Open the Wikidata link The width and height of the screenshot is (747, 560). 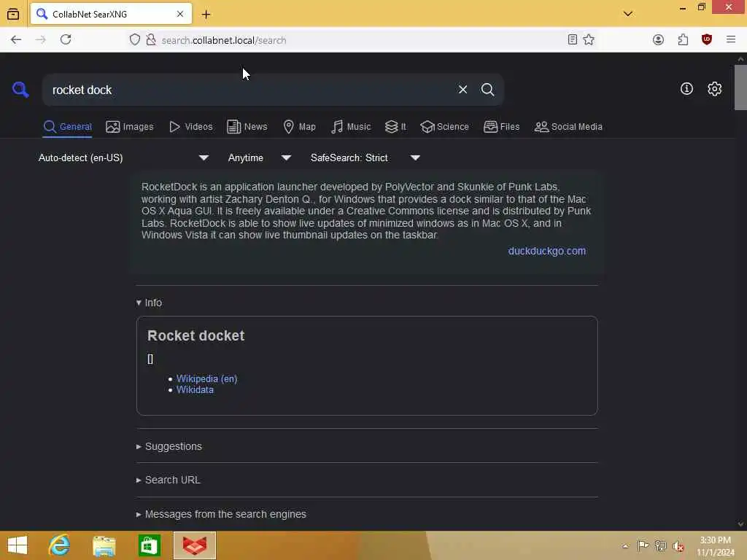195,389
